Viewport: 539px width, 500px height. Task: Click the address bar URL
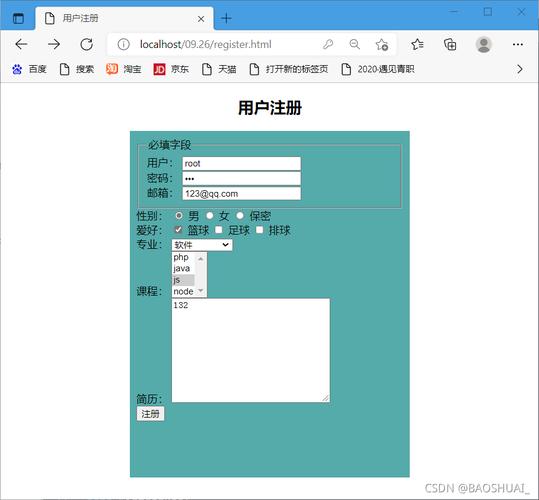tap(206, 44)
